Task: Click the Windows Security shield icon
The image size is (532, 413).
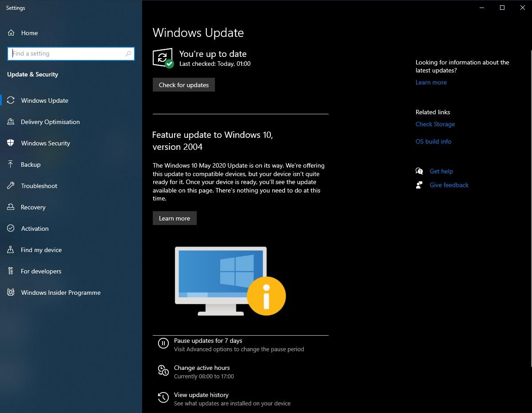Action: 11,143
